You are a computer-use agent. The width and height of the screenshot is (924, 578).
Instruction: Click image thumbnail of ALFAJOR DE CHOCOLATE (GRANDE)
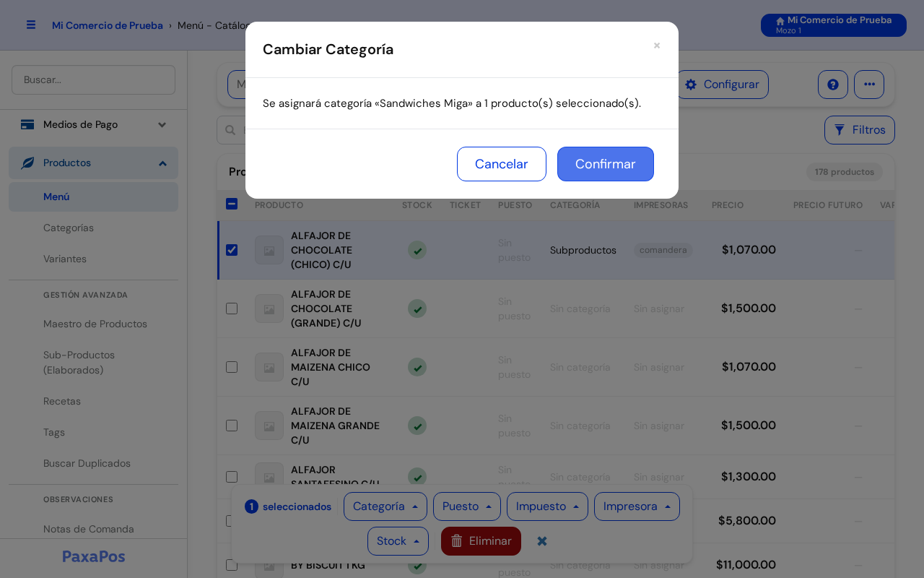[x=269, y=309]
